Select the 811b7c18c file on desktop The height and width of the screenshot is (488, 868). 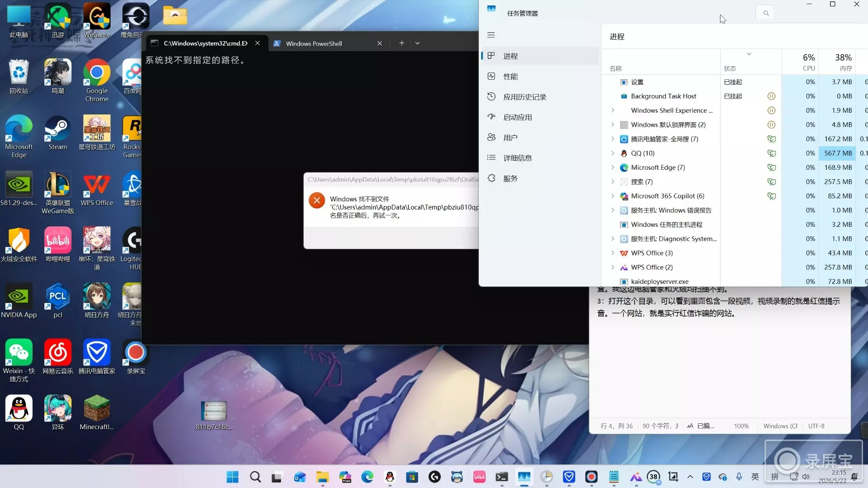(x=214, y=416)
